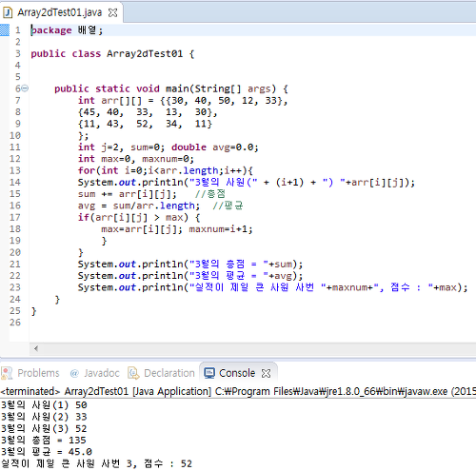The image size is (476, 471).
Task: Collapse the main method fold marker
Action: [x=25, y=88]
